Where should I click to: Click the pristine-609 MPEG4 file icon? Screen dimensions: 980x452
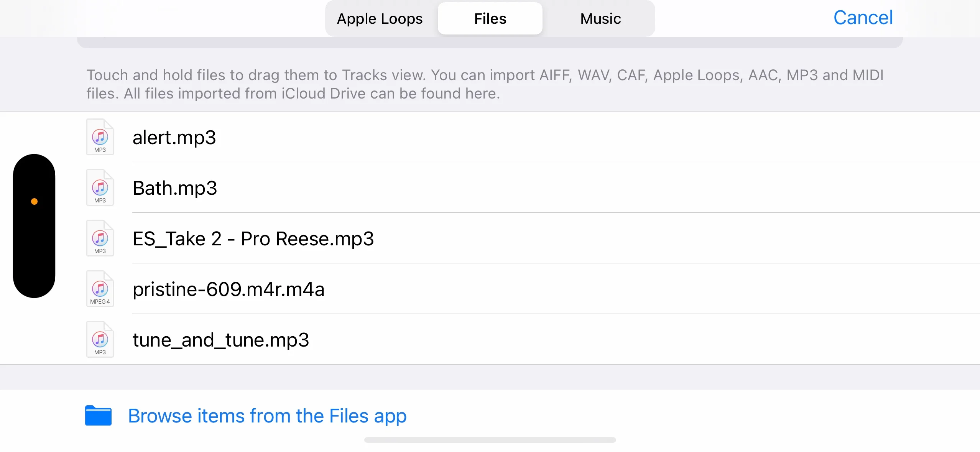100,289
